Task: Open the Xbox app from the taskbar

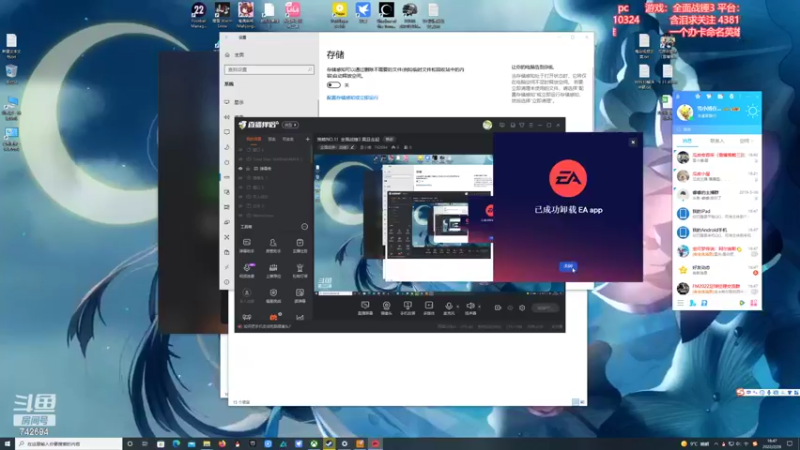Action: [x=314, y=444]
